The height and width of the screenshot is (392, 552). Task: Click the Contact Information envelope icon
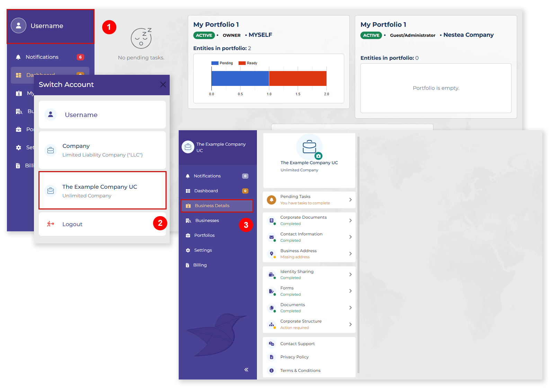pos(272,237)
